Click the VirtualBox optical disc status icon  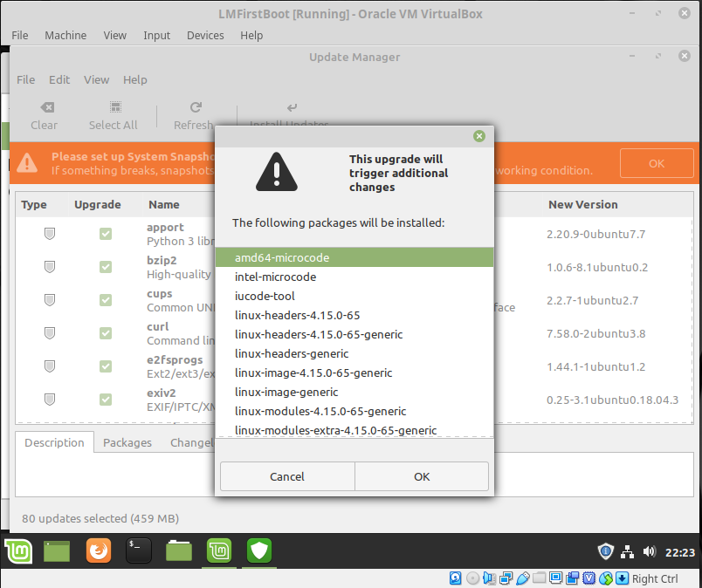[x=472, y=578]
